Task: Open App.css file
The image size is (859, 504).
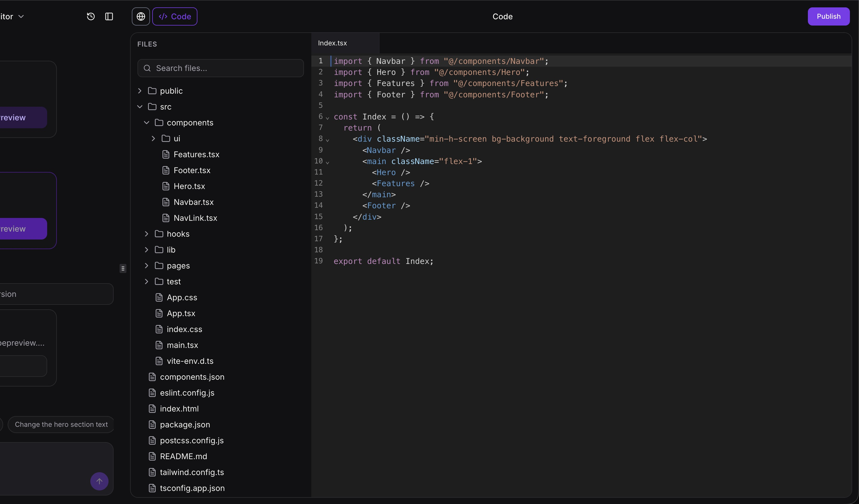Action: [182, 297]
